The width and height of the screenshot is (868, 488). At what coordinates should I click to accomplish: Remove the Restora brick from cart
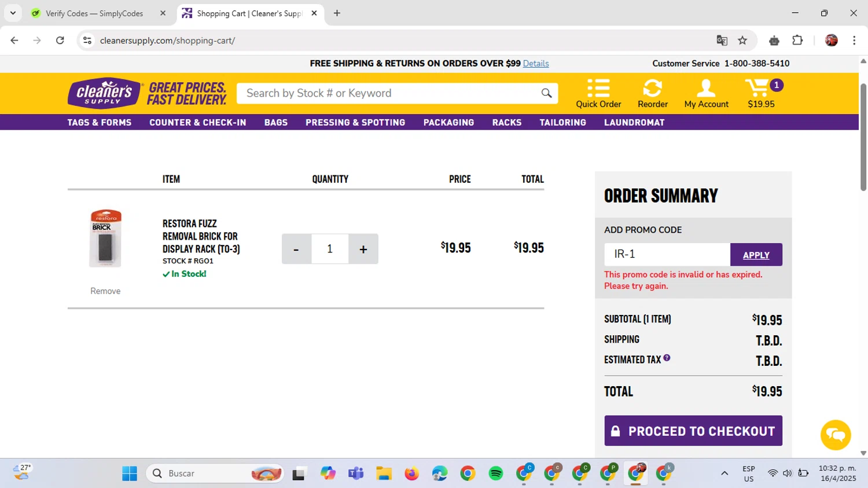click(x=105, y=291)
